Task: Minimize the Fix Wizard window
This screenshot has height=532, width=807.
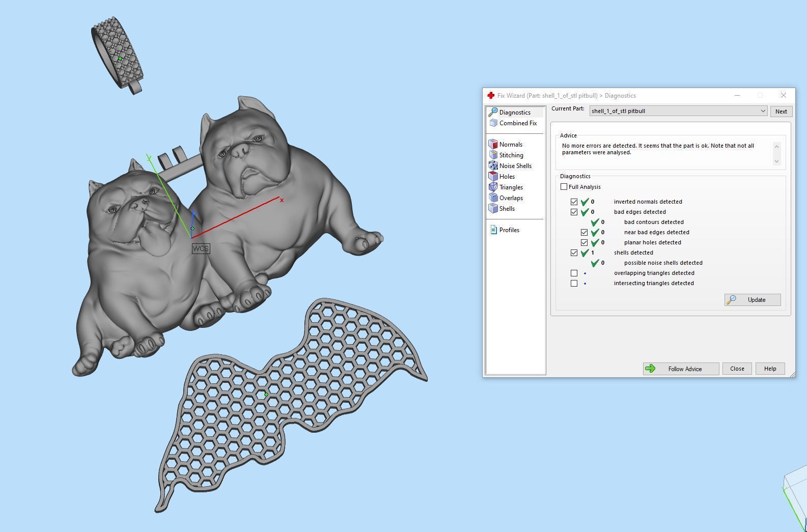Action: tap(737, 95)
